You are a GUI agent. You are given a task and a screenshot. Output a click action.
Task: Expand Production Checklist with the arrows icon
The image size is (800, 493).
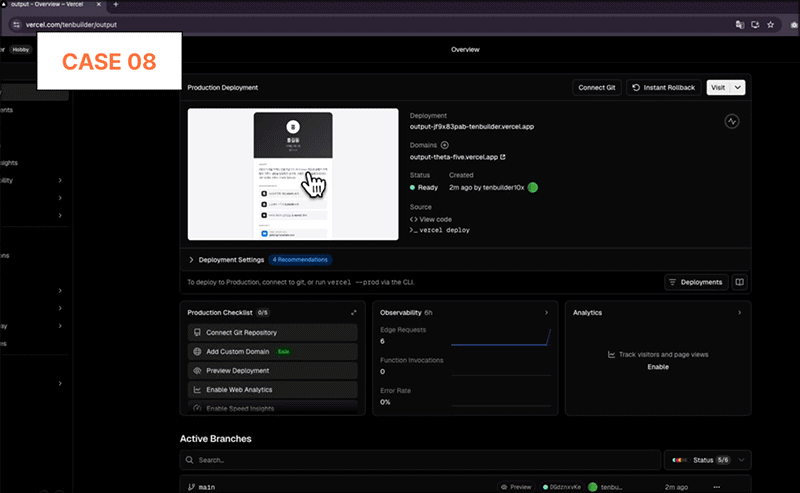(354, 312)
